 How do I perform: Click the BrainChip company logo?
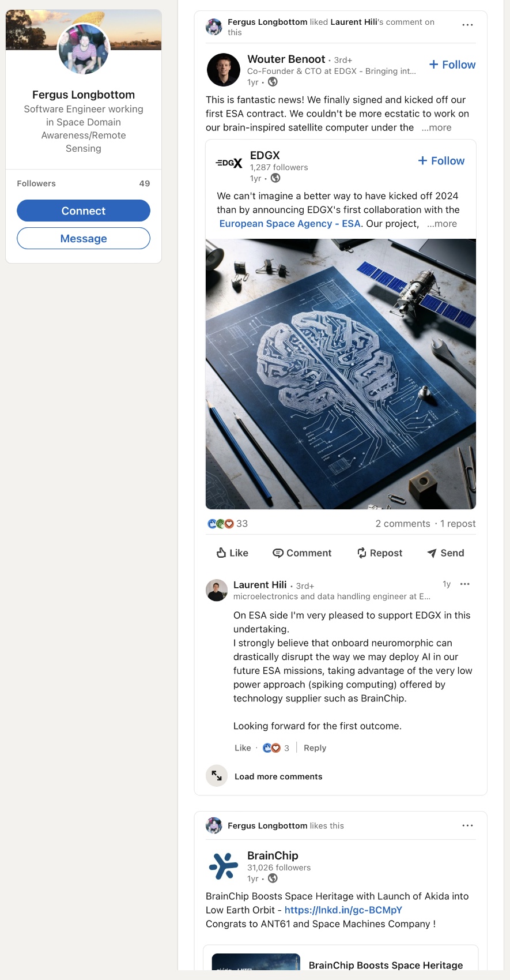tap(223, 866)
